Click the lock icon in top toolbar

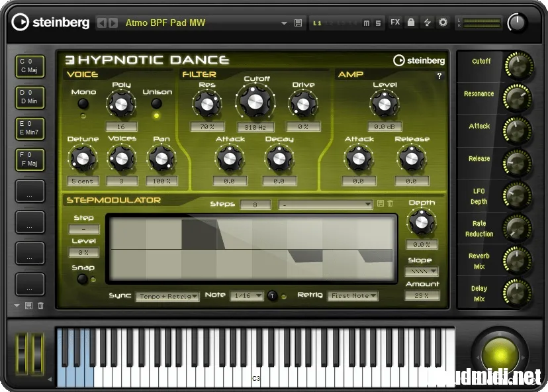point(411,23)
